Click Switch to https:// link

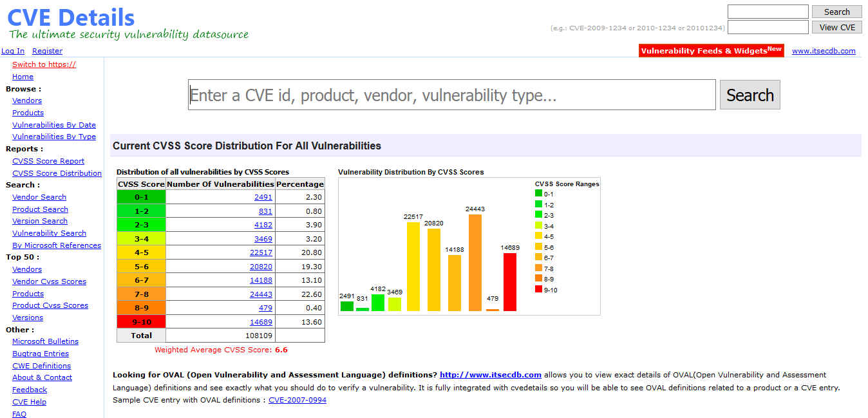(x=44, y=64)
